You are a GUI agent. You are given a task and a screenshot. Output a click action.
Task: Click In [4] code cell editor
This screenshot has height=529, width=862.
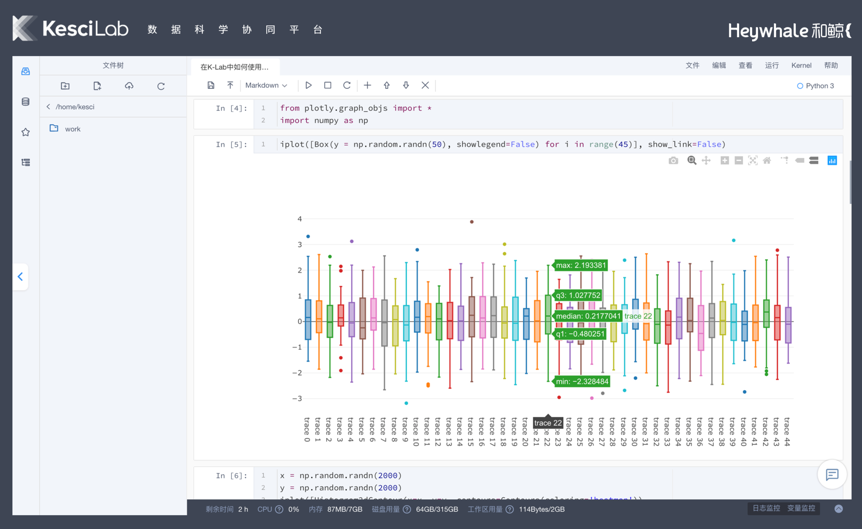coord(548,114)
